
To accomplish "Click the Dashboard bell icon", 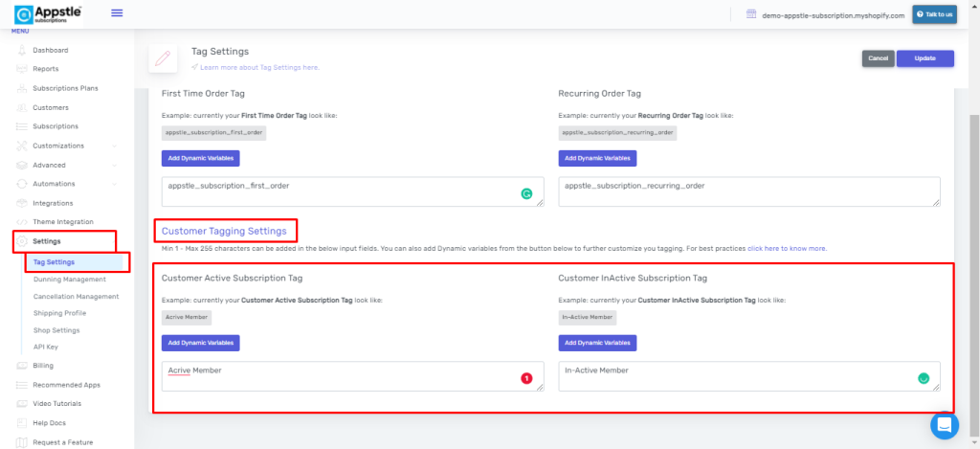I will (x=22, y=50).
